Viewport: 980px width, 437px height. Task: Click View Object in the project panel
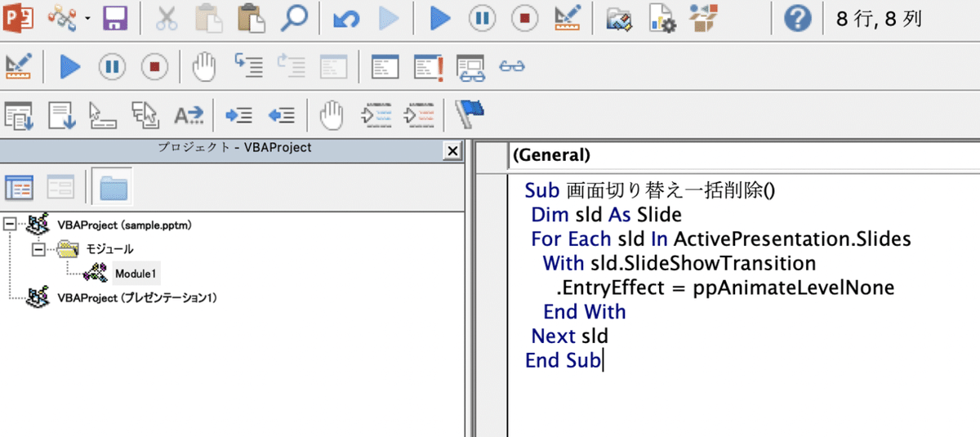point(60,188)
